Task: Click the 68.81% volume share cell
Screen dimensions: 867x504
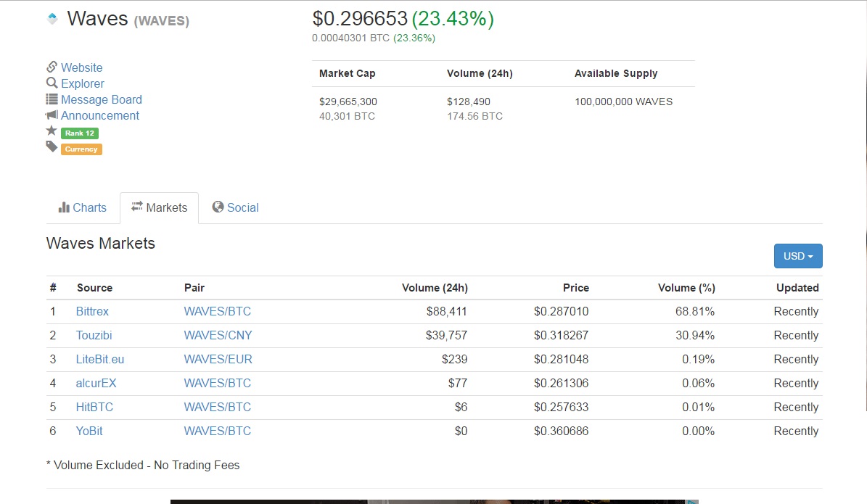Action: click(x=695, y=312)
